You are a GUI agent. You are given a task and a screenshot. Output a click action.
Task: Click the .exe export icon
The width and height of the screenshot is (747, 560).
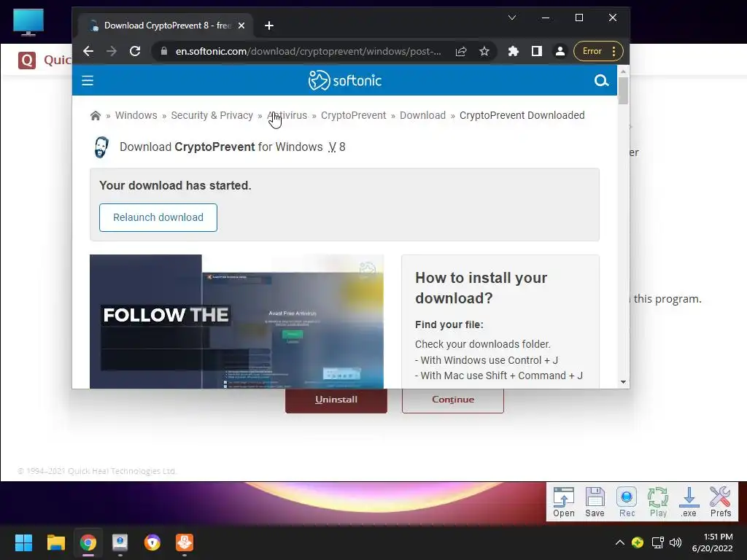689,502
